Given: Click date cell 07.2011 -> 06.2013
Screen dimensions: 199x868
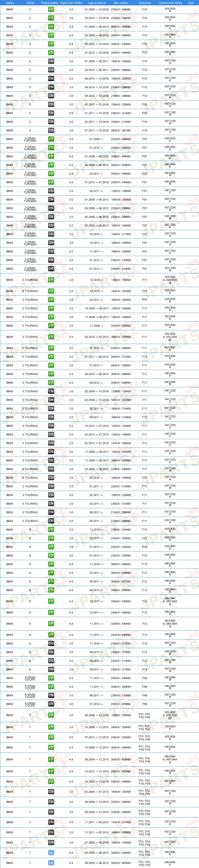Looking at the screenshot, I should click(96, 357).
